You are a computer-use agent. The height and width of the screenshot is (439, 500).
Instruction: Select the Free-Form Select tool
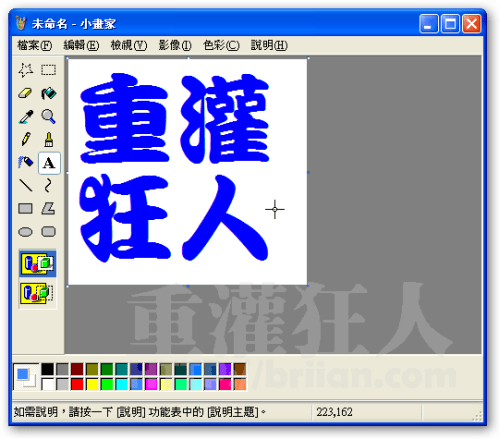click(26, 70)
